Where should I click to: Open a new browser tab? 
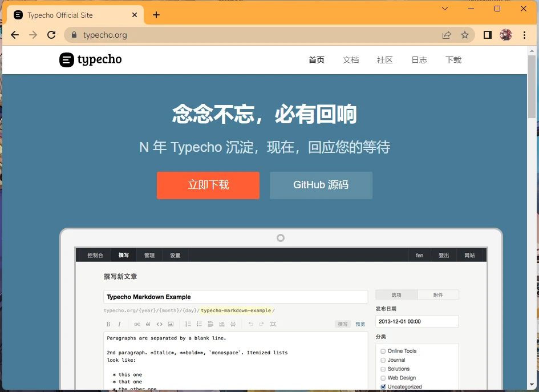click(x=156, y=15)
